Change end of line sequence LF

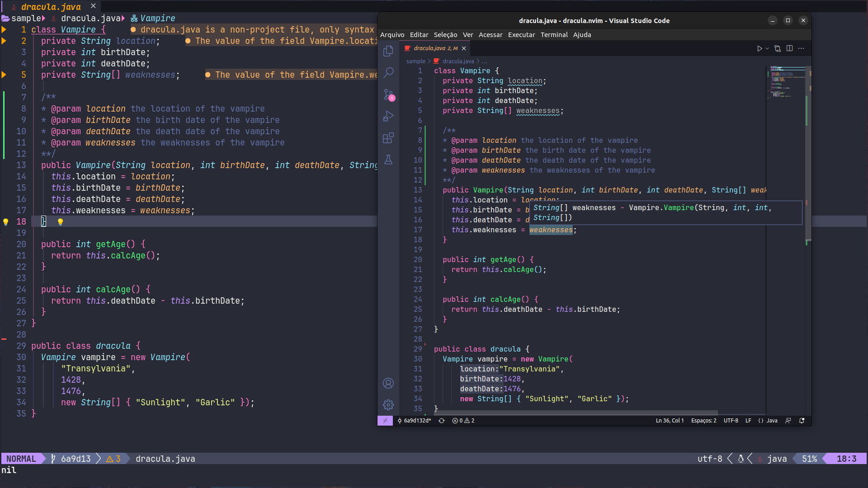tap(748, 421)
